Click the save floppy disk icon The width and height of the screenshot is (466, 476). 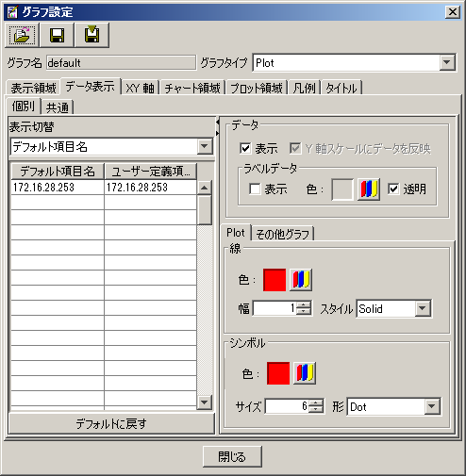click(57, 35)
